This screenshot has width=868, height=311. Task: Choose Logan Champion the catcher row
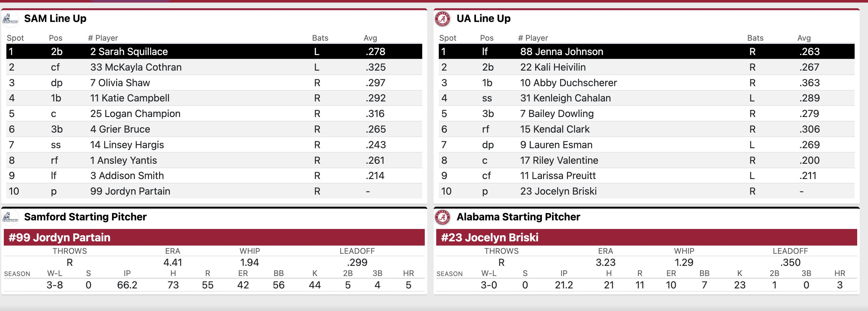(x=214, y=114)
